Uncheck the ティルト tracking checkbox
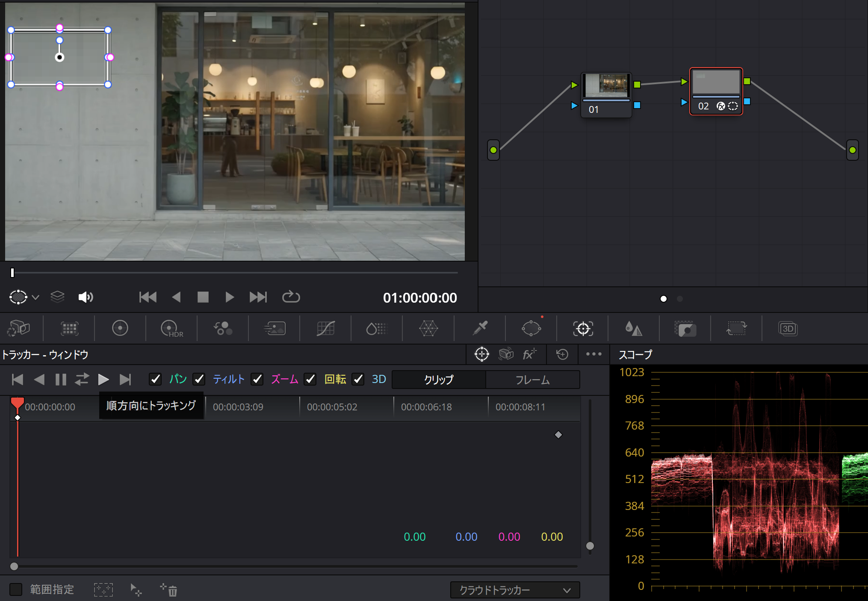This screenshot has width=868, height=601. (199, 379)
